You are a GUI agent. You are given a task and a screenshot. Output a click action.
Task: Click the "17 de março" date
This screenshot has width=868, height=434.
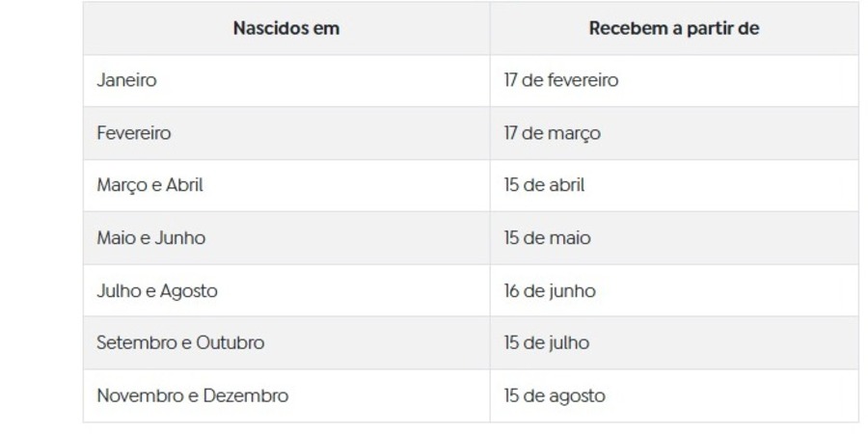[552, 133]
